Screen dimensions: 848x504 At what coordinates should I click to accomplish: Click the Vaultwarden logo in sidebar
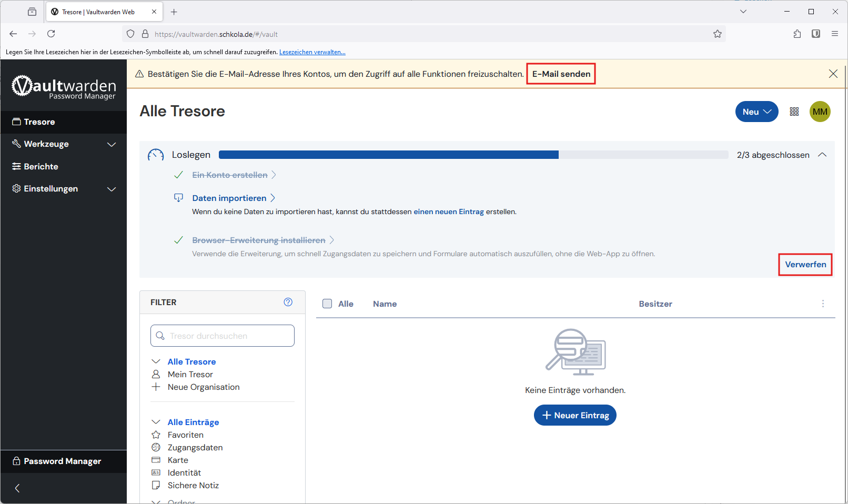tap(64, 87)
